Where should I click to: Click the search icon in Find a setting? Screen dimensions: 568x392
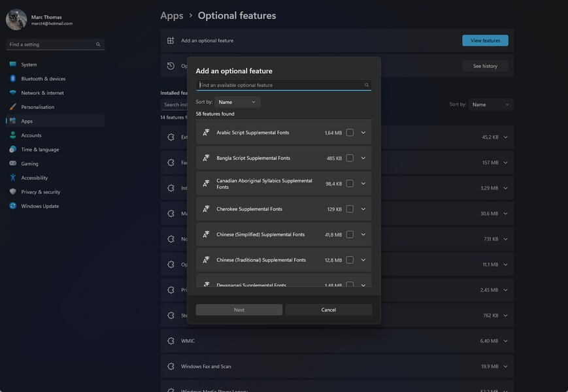click(98, 44)
